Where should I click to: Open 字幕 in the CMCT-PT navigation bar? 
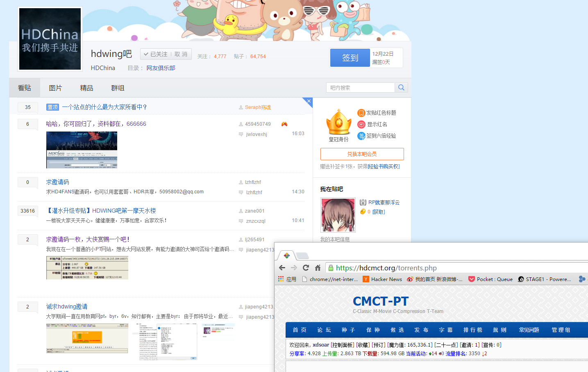coord(446,330)
